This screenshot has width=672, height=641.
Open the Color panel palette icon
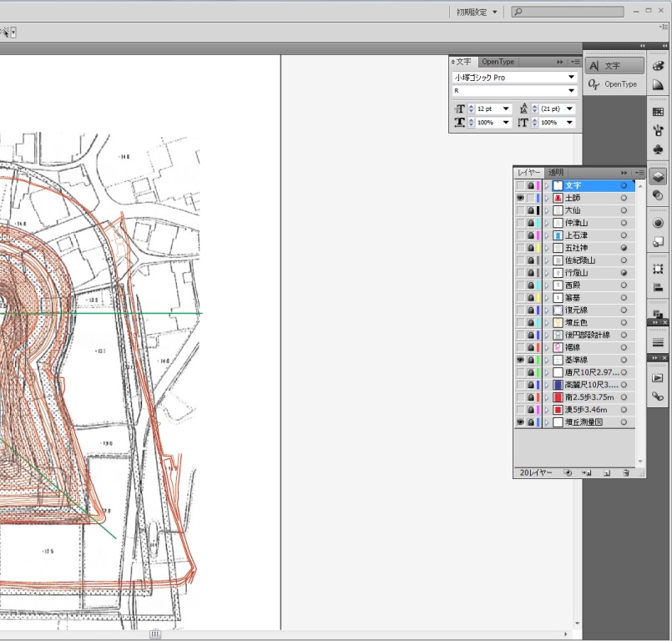point(658,67)
